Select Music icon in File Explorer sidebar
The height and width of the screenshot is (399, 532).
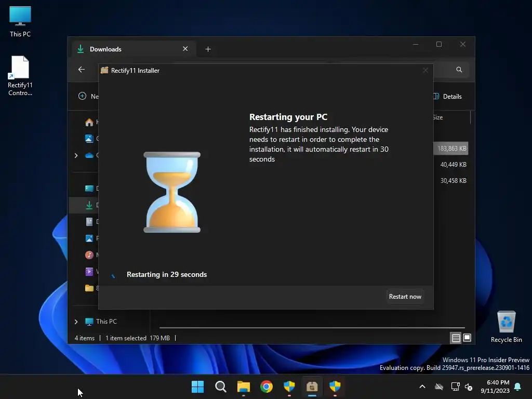point(89,255)
